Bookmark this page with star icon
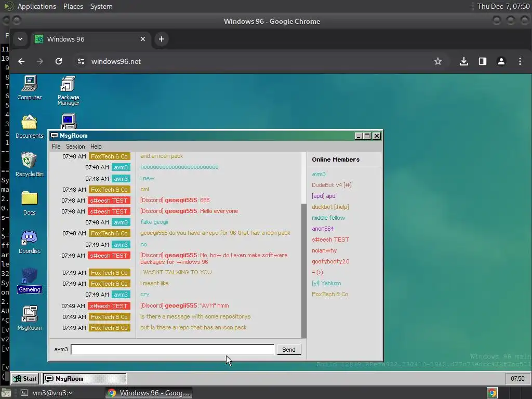The height and width of the screenshot is (399, 532). pos(437,61)
